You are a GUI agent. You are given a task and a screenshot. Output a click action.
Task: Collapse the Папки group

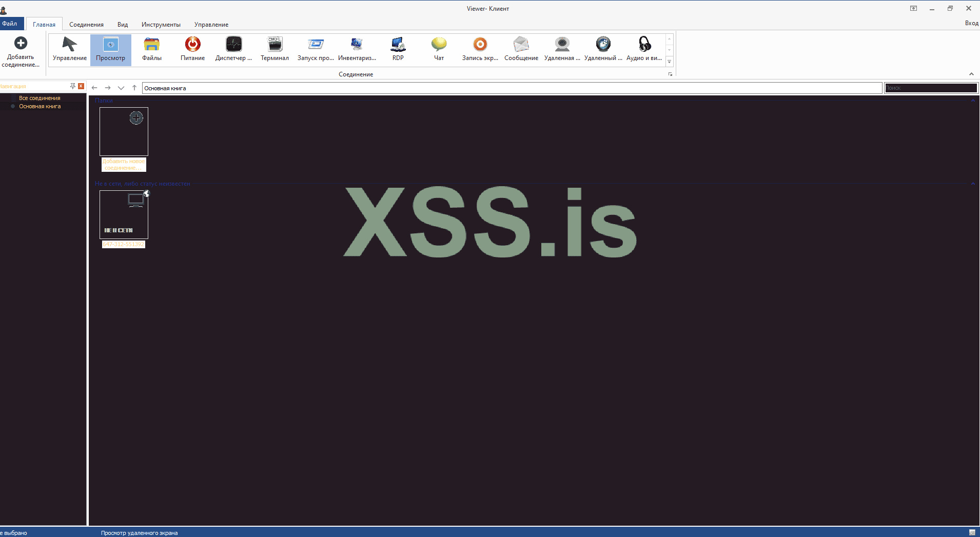[x=973, y=101]
